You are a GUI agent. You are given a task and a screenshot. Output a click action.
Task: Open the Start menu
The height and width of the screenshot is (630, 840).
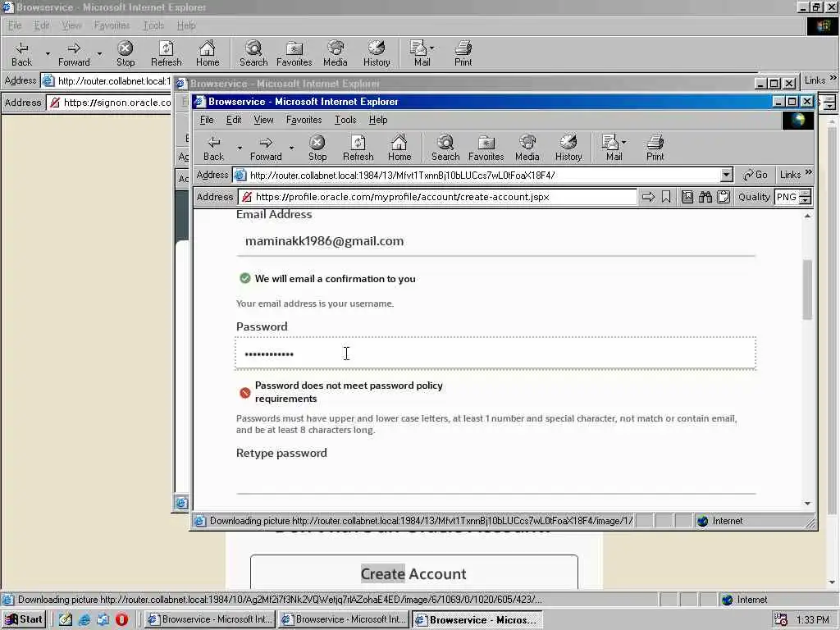[x=24, y=619]
